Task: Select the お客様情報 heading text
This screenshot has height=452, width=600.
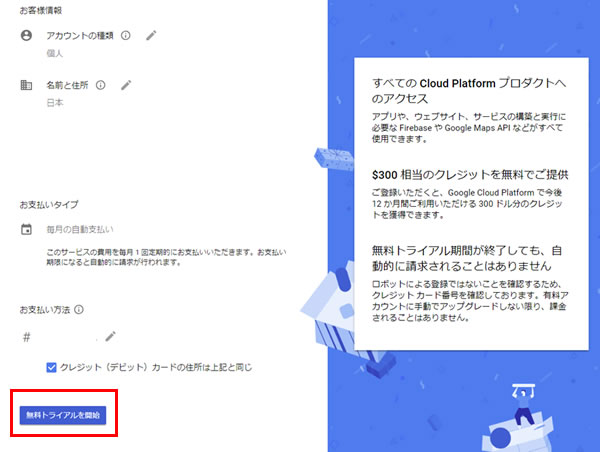Action: (x=41, y=10)
